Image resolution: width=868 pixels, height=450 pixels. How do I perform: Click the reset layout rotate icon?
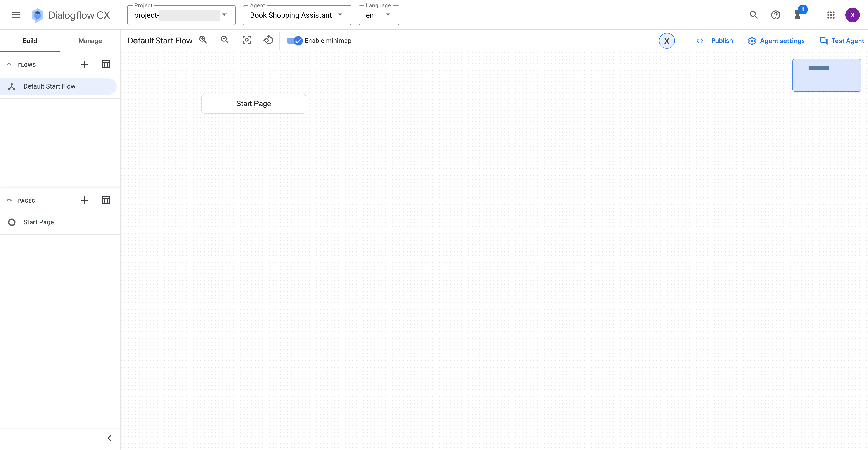[x=268, y=40]
